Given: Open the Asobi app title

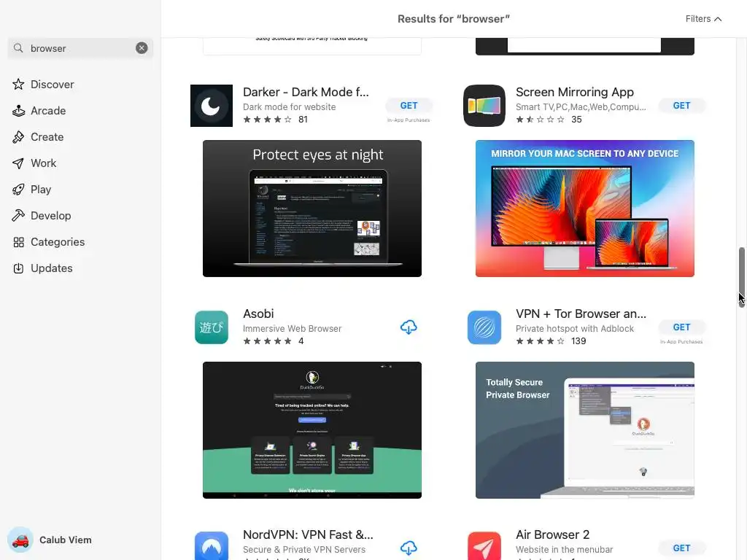Looking at the screenshot, I should pos(258,314).
